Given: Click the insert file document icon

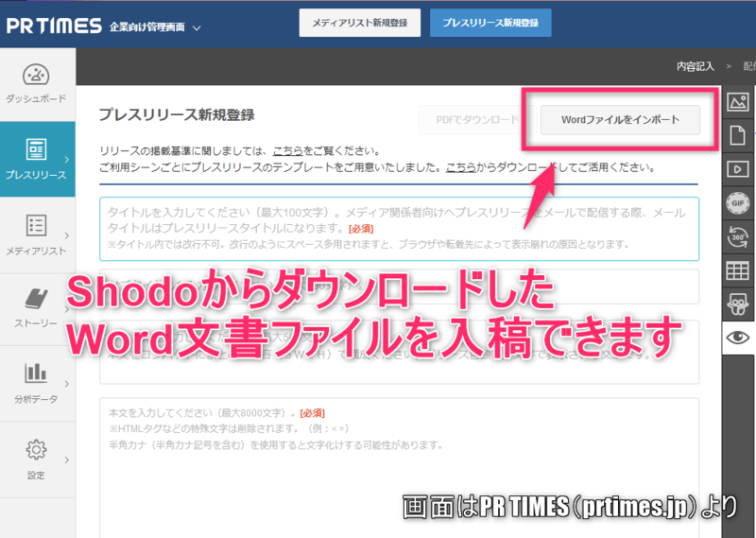Looking at the screenshot, I should pos(738,135).
